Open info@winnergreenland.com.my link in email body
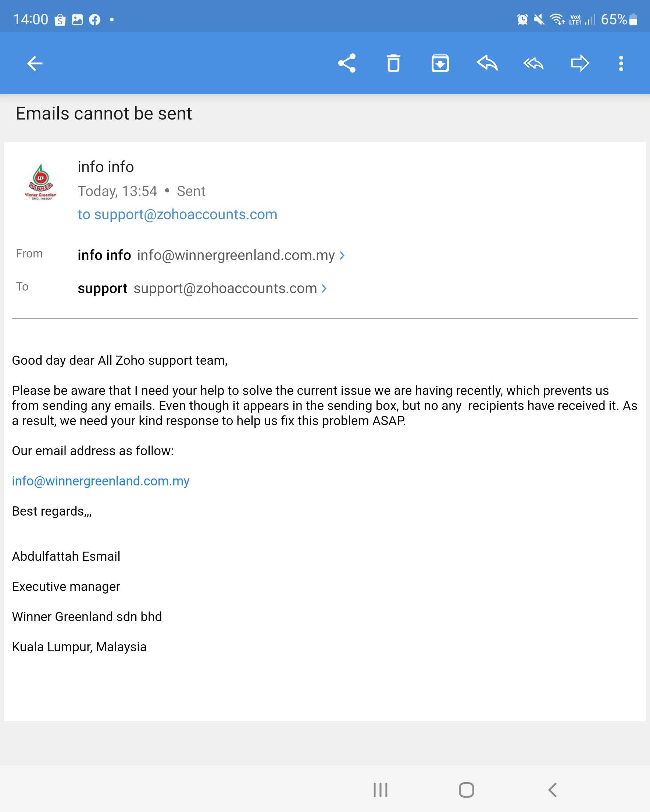 click(x=100, y=481)
